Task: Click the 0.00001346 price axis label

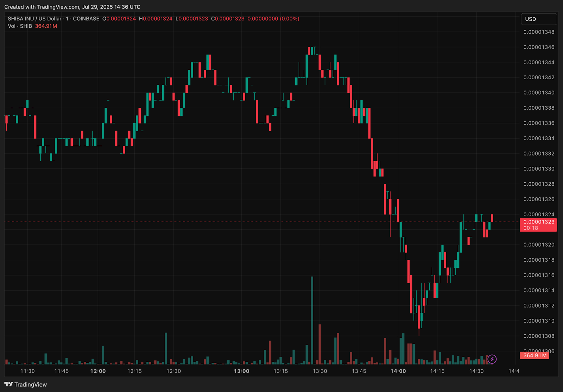Action: 539,47
